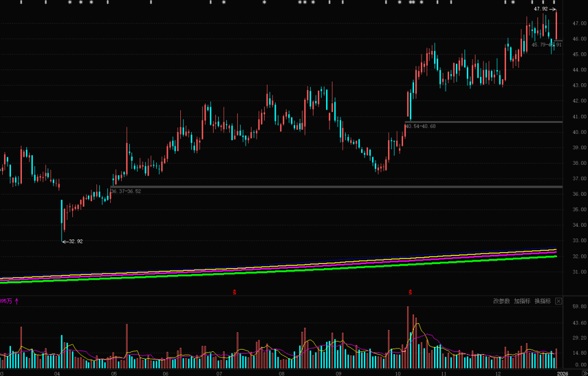This screenshot has height=376, width=588.
Task: Click 加指标 to add an indicator
Action: coord(522,301)
